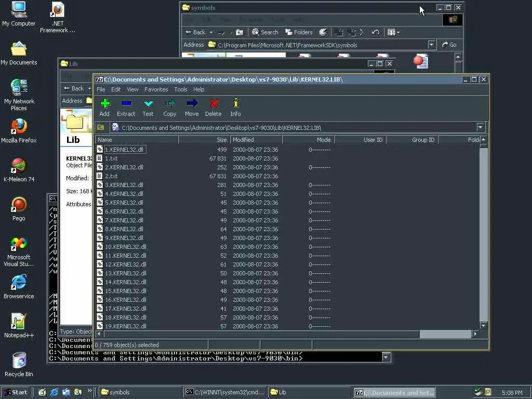
Task: Open the Edit menu in 7-Zip
Action: click(116, 89)
